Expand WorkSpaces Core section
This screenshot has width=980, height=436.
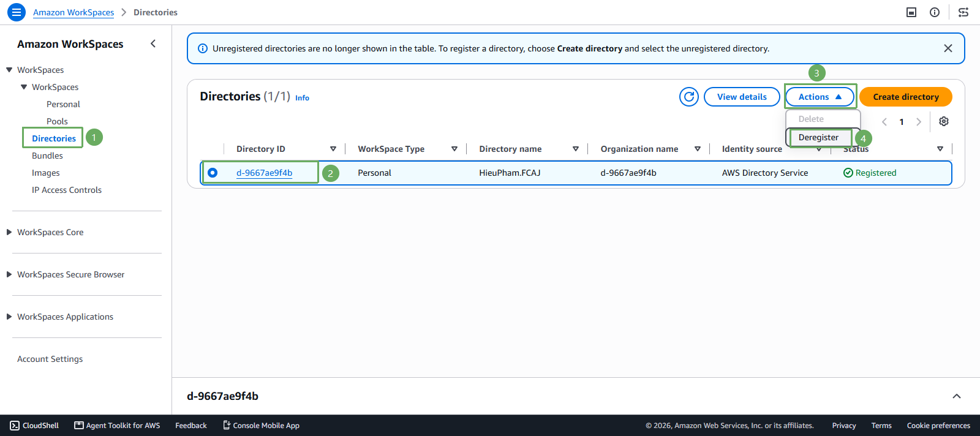(9, 232)
